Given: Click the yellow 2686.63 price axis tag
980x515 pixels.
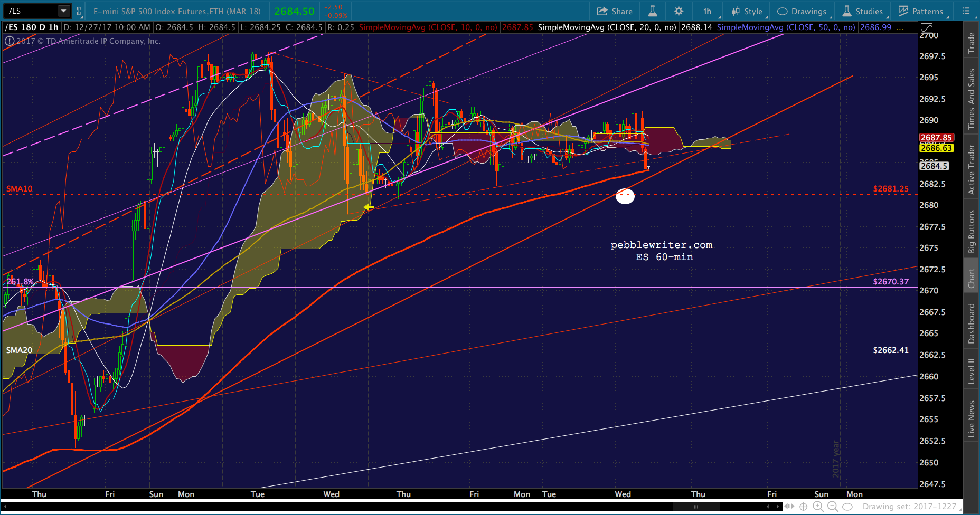Looking at the screenshot, I should pyautogui.click(x=936, y=148).
